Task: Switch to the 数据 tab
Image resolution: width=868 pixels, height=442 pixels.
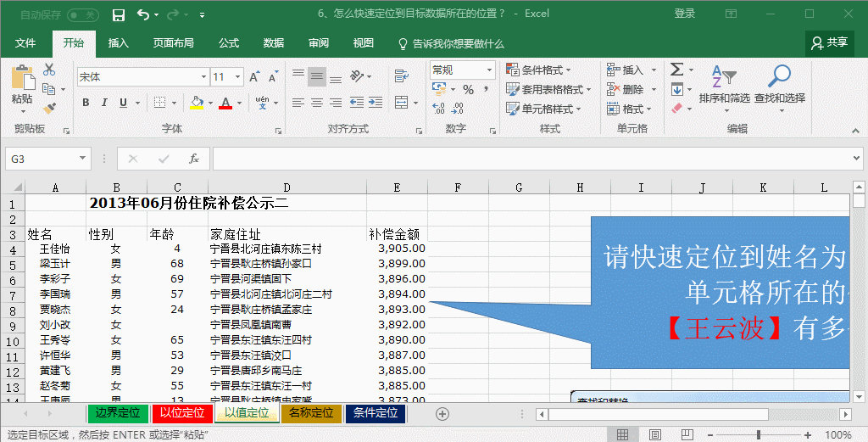Action: point(274,43)
